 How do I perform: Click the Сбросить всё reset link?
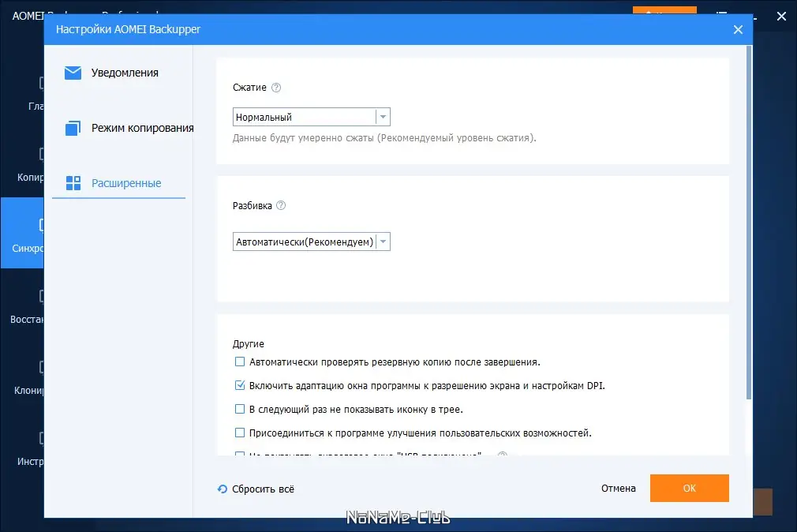256,489
